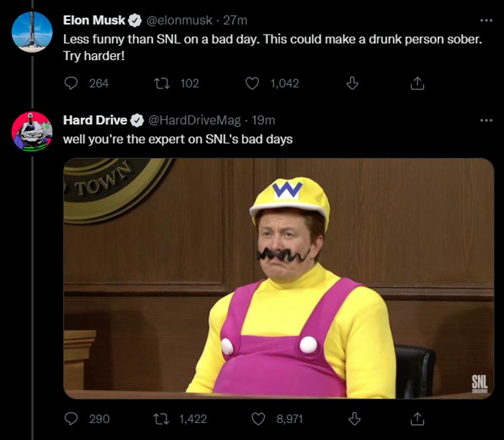Reply to Hard Drive's tweet
The image size is (504, 440).
pos(71,419)
